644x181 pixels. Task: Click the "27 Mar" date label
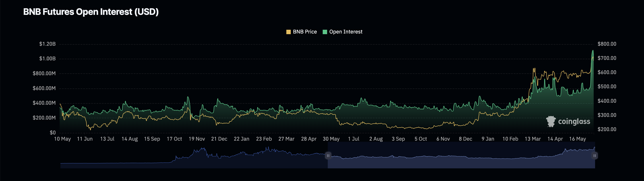point(287,139)
